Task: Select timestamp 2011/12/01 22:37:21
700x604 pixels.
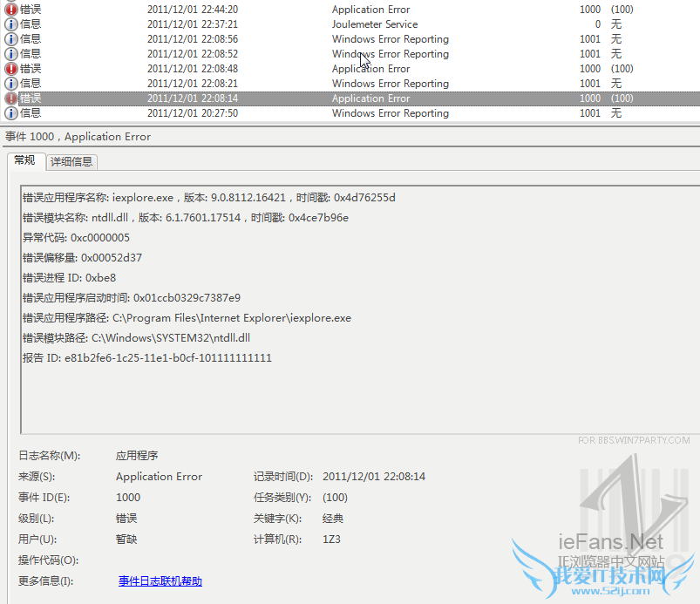Action: (x=193, y=24)
